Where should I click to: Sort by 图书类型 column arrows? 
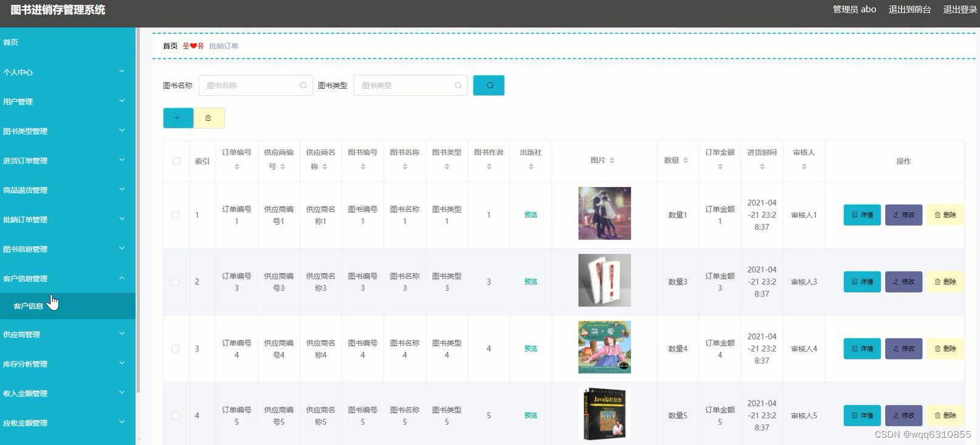[447, 166]
